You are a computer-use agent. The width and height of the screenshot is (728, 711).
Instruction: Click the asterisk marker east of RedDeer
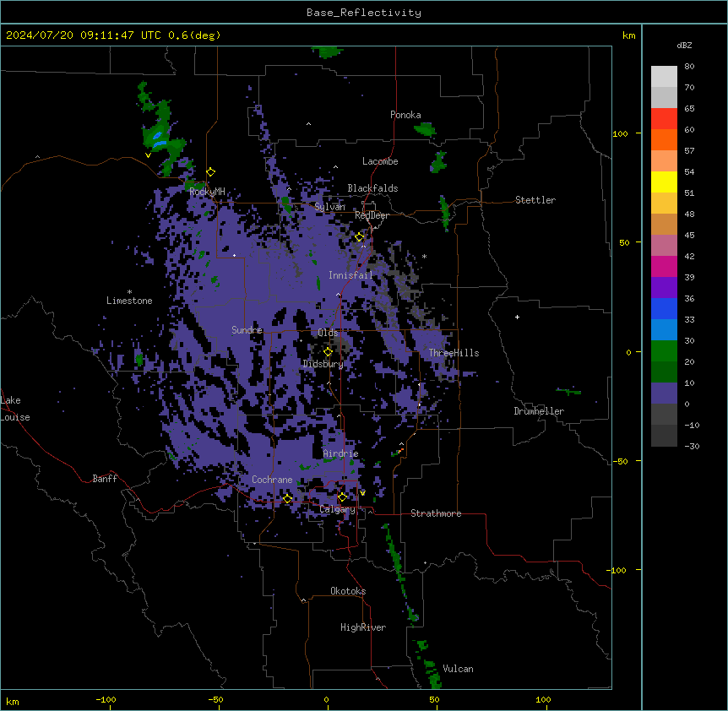tap(424, 256)
